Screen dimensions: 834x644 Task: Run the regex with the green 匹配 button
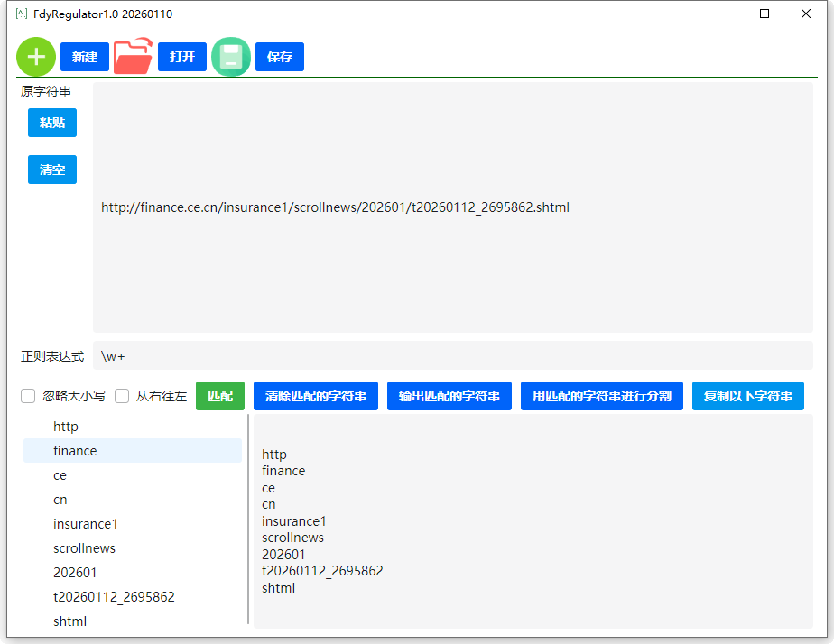220,396
